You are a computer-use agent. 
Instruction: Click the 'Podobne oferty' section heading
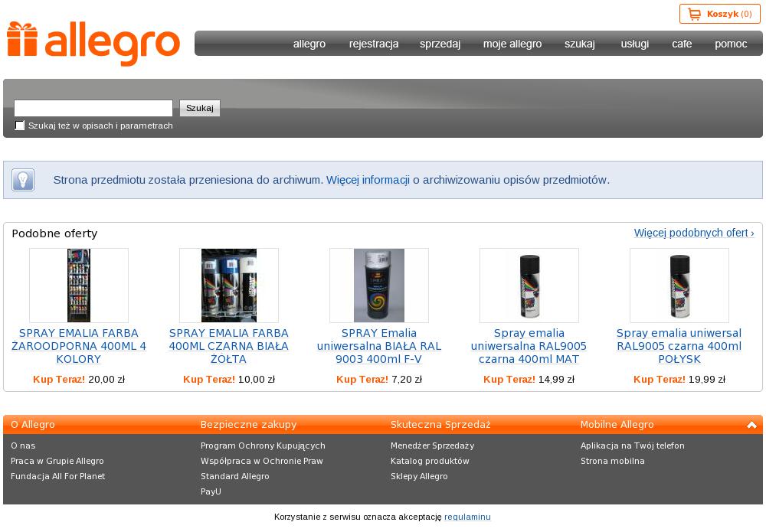click(x=54, y=233)
